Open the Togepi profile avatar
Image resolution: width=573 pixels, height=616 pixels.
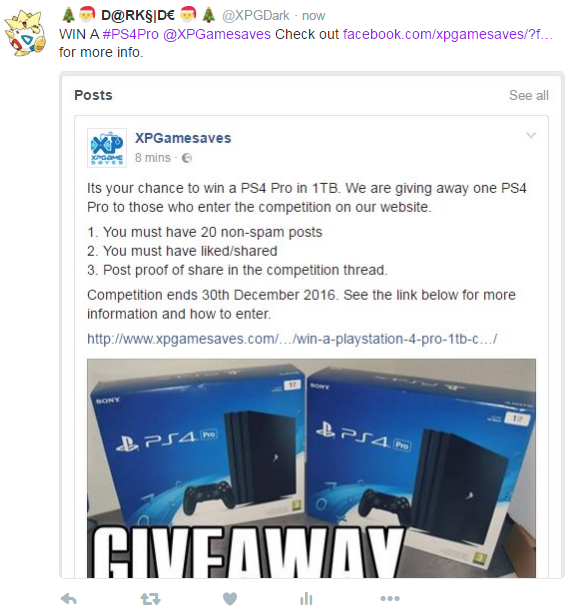26,34
